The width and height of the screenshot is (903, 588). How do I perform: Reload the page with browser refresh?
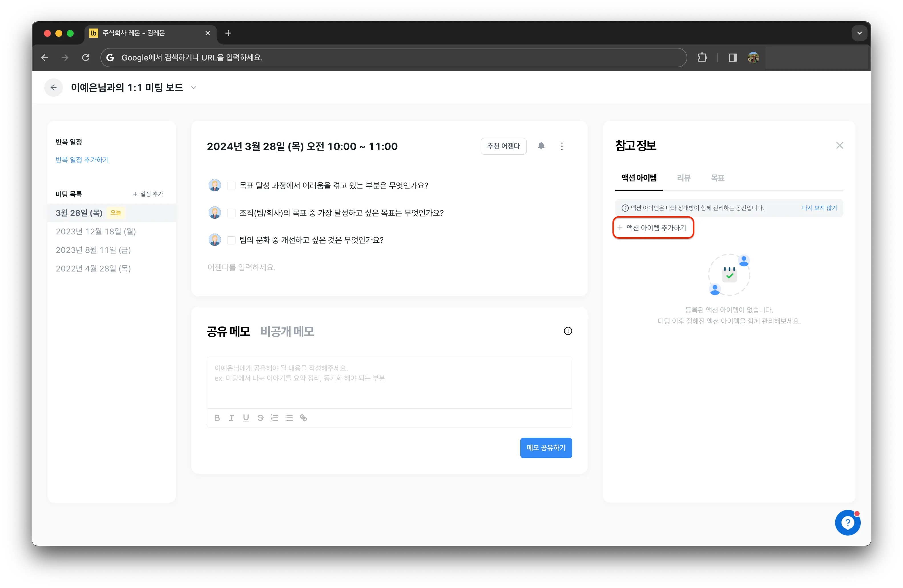tap(86, 58)
